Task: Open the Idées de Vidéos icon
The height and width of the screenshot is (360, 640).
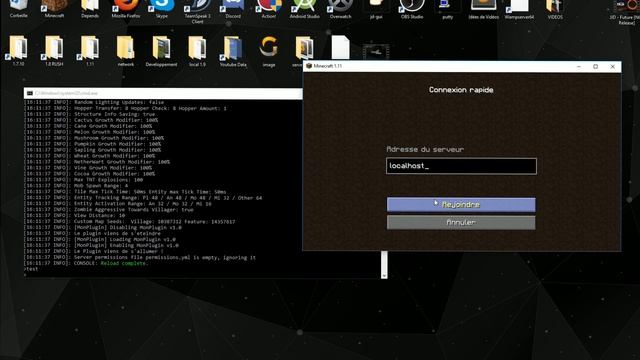Action: click(483, 8)
